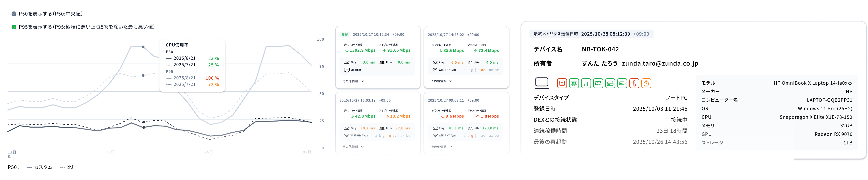Image resolution: width=868 pixels, height=180 pixels.
Task: Select the memory RAM status icon
Action: pyautogui.click(x=598, y=83)
